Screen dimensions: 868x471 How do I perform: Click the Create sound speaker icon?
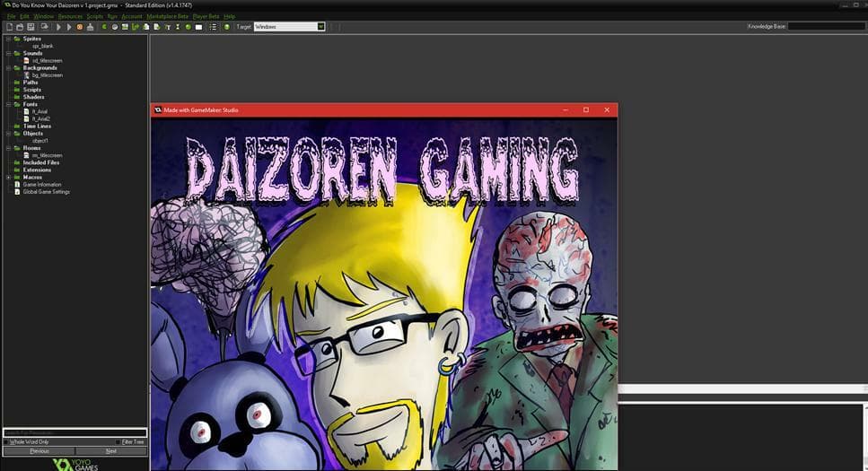pyautogui.click(x=115, y=27)
